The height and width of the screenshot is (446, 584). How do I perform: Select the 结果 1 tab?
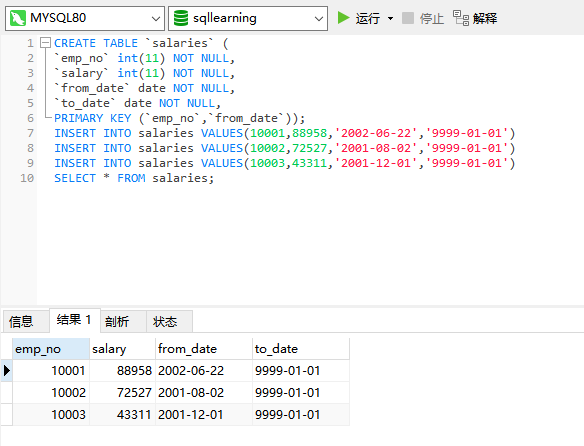pyautogui.click(x=74, y=320)
